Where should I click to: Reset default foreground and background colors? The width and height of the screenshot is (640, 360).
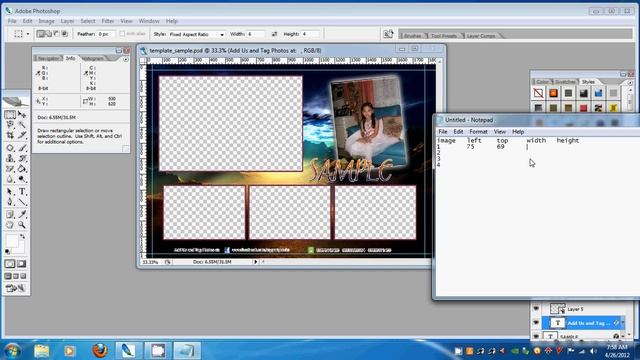click(x=7, y=251)
